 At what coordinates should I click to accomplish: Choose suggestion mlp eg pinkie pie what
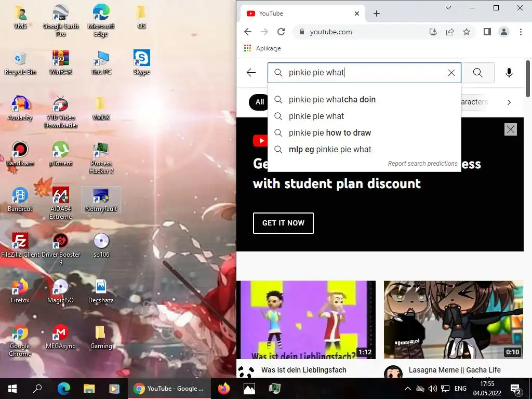[364, 149]
